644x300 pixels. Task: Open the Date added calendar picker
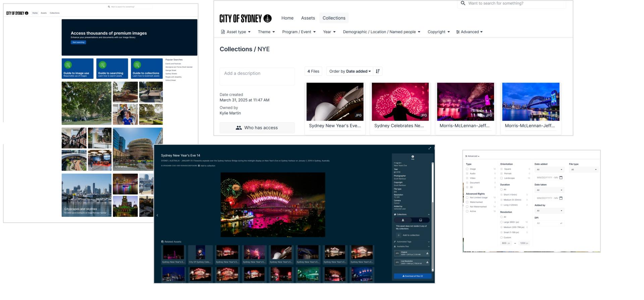coord(561,178)
